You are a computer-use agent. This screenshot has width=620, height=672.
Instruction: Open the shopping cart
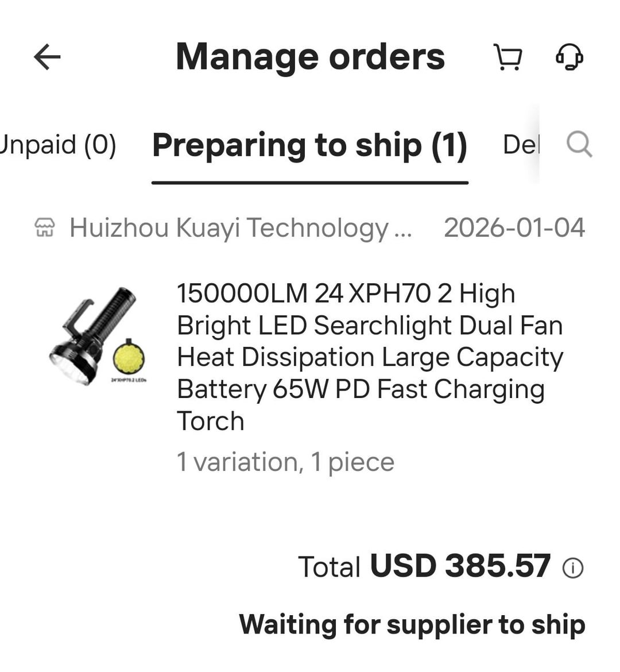click(x=508, y=57)
